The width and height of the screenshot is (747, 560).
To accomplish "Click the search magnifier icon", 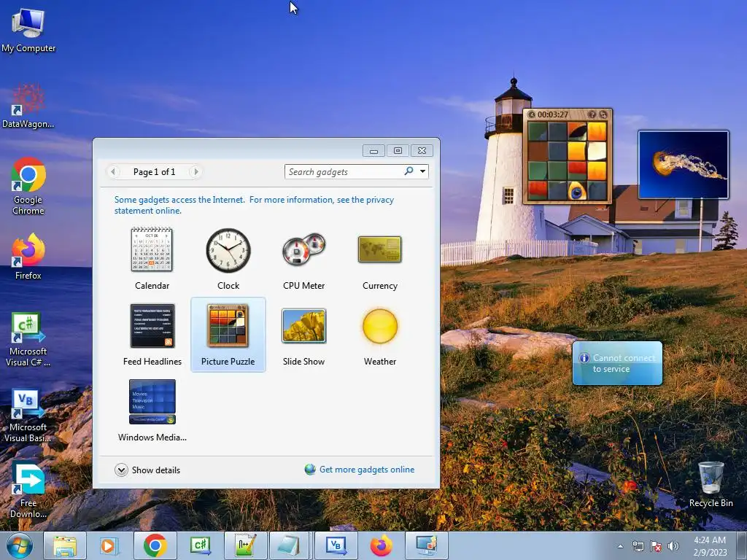I will (409, 171).
